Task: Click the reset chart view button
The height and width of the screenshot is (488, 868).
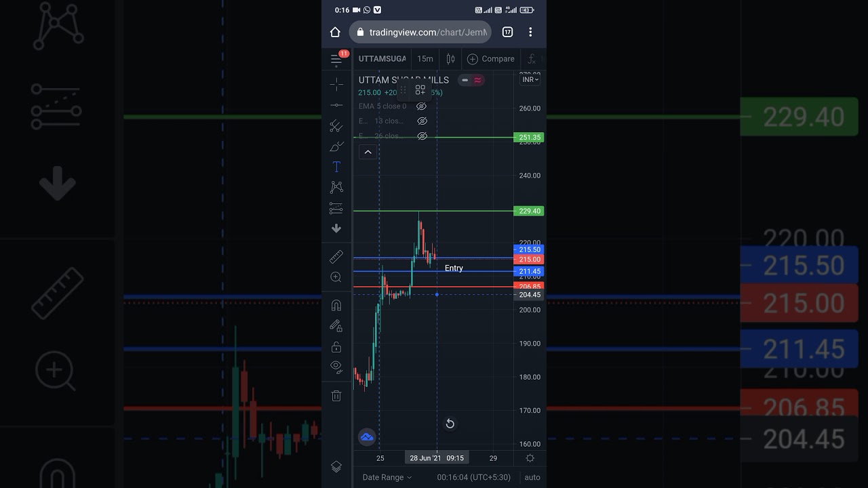Action: pos(450,424)
